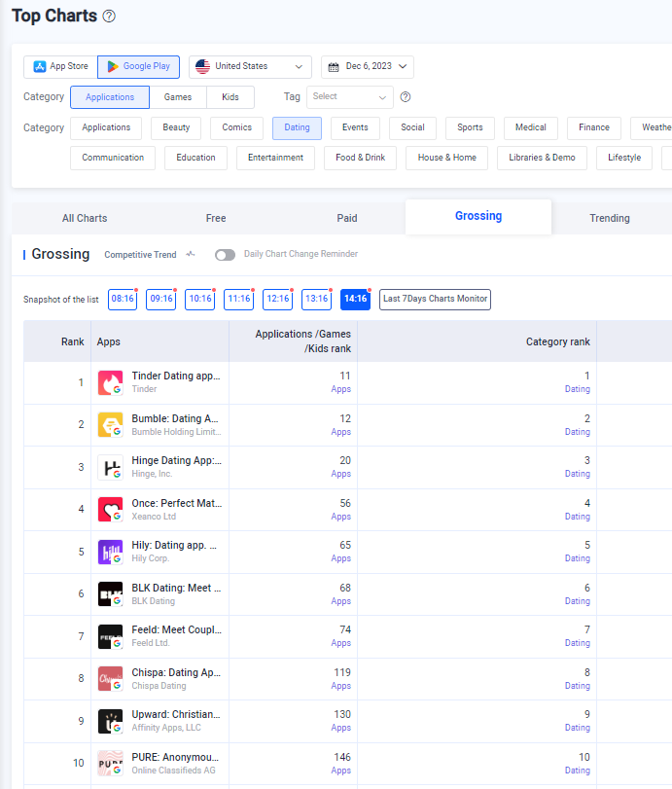Click the Dating link in Tinder's row
This screenshot has height=789, width=672.
(578, 389)
